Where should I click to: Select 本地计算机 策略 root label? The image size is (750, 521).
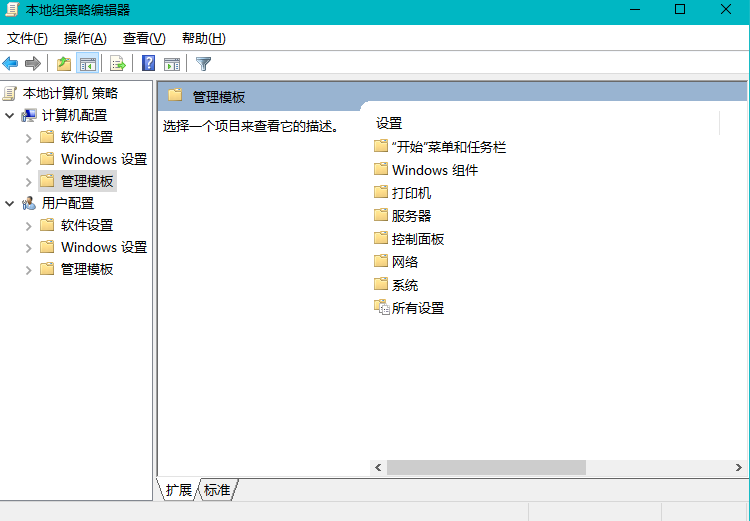[70, 93]
